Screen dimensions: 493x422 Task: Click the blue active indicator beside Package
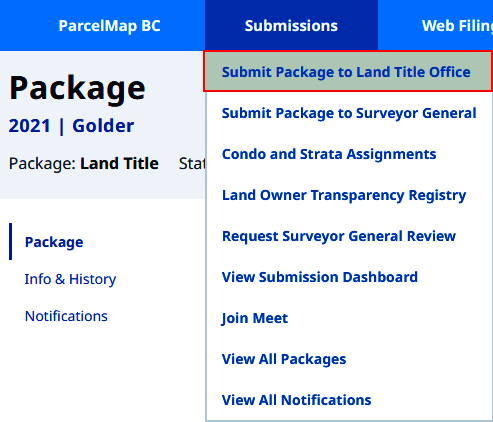[10, 241]
